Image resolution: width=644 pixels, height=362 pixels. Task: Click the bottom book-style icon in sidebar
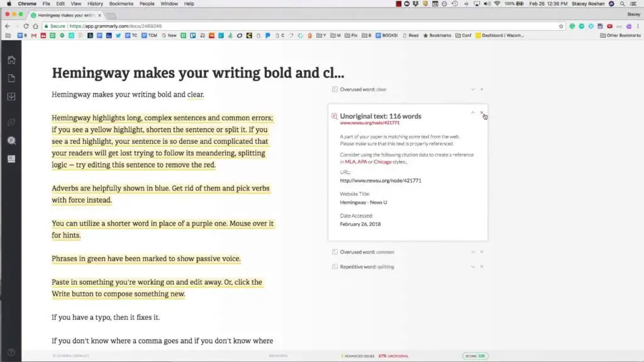click(11, 159)
